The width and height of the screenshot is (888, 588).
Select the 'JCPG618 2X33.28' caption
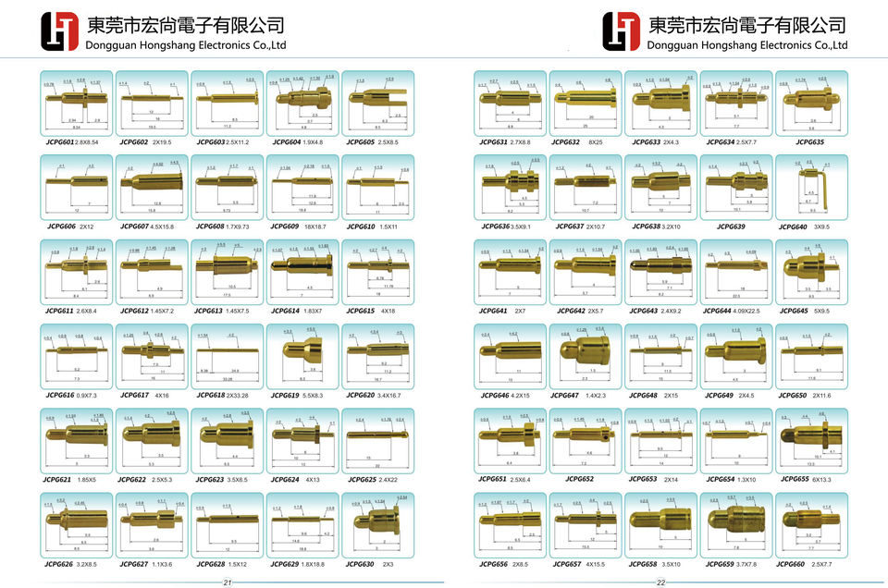(223, 396)
